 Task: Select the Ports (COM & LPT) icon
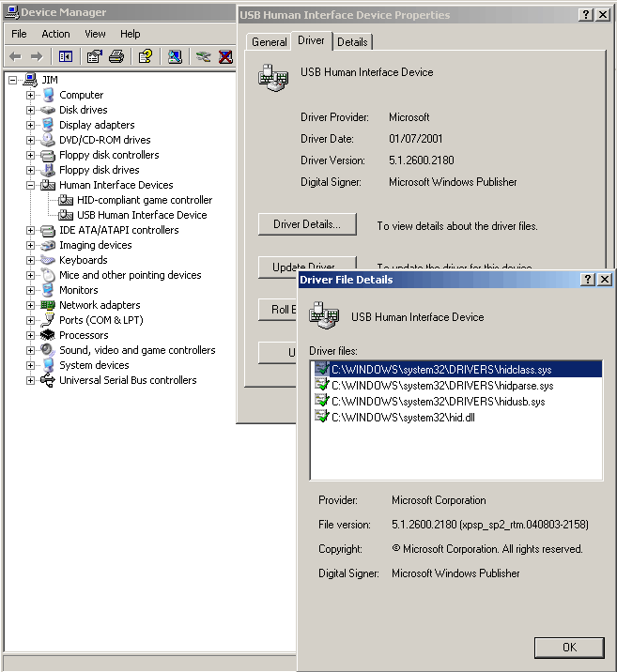coord(49,320)
